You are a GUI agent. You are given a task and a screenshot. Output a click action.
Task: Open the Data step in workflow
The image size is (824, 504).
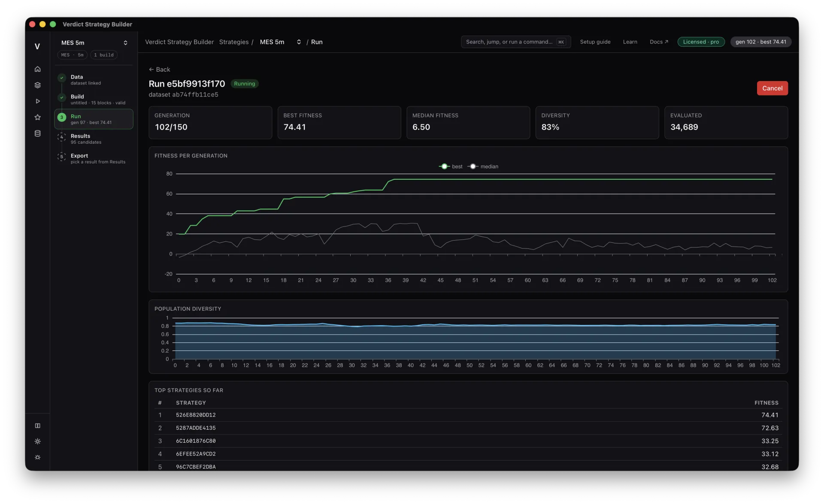point(94,80)
